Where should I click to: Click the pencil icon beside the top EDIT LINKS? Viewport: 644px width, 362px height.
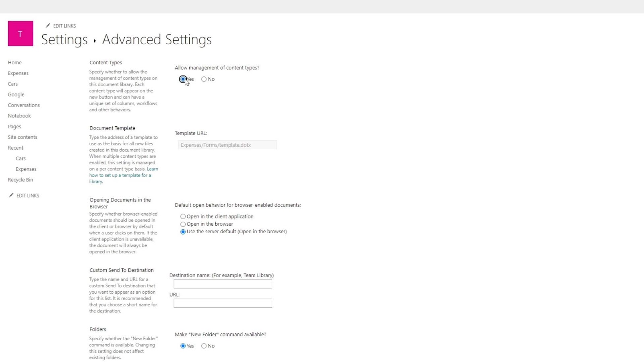[x=48, y=26]
